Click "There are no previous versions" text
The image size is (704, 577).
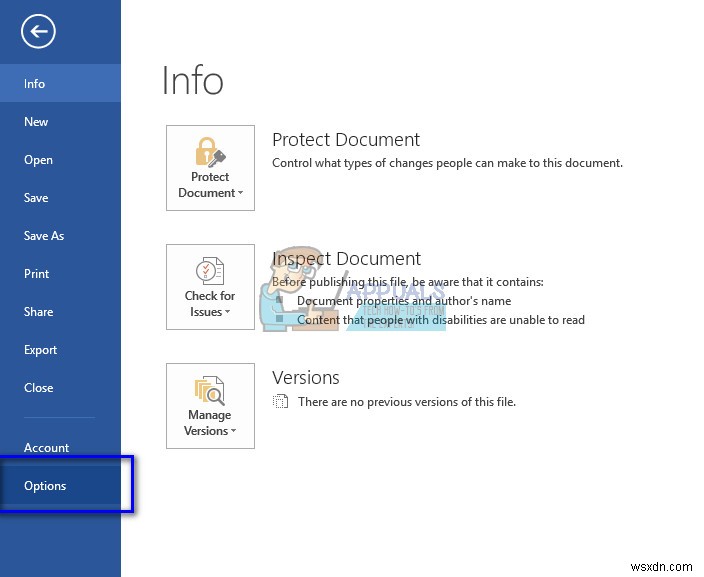tap(407, 402)
